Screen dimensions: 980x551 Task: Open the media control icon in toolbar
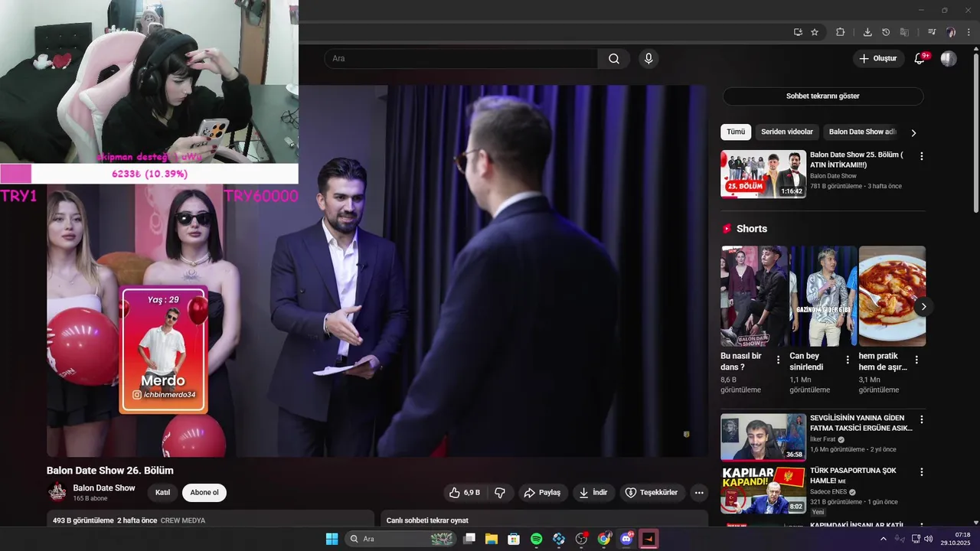[x=932, y=32]
